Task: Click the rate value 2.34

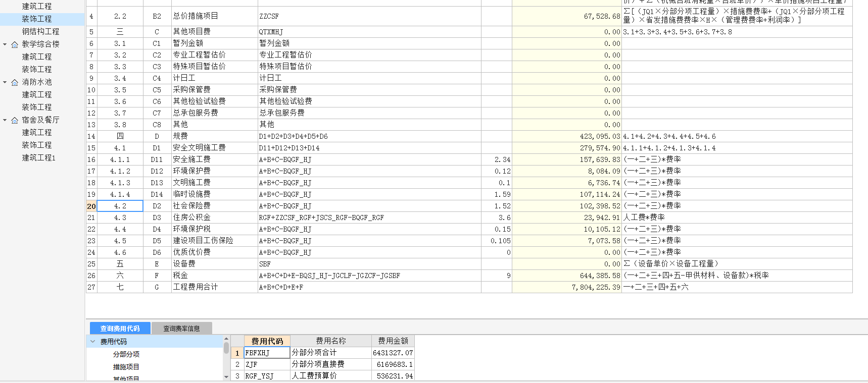Action: click(x=497, y=159)
